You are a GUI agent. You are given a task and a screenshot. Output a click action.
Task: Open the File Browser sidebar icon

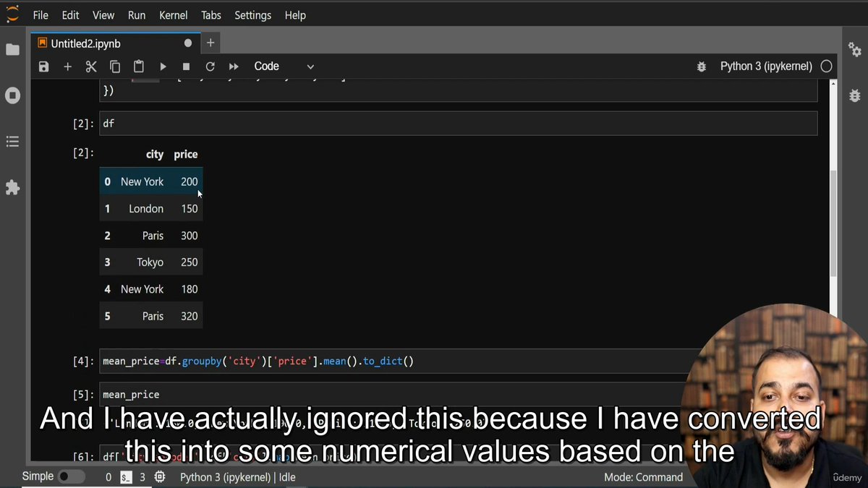(12, 50)
